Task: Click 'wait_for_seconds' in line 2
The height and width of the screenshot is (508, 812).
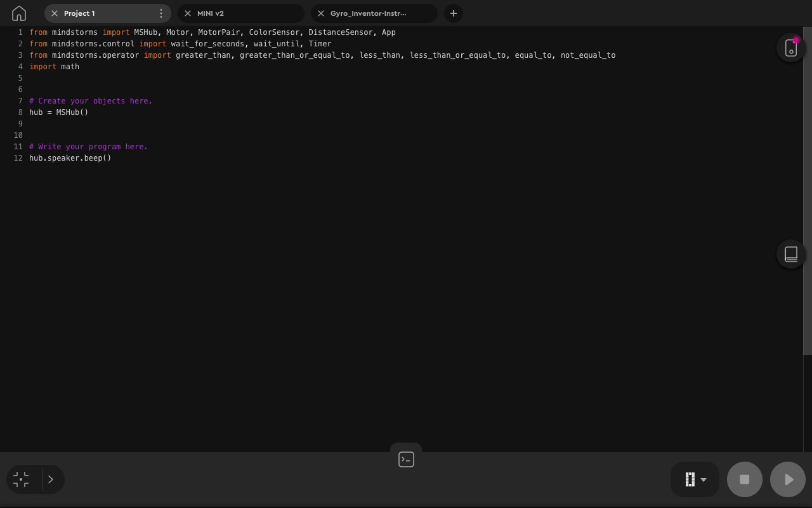Action: coord(207,44)
